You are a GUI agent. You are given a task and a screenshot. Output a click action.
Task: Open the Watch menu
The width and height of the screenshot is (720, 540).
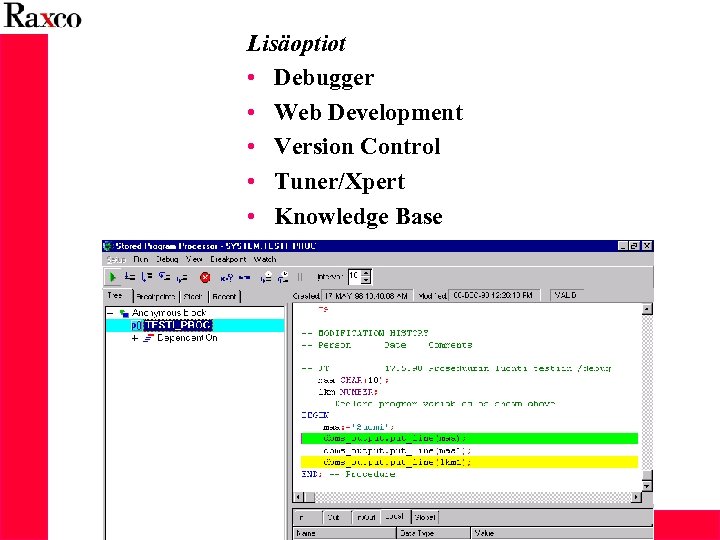click(x=265, y=259)
